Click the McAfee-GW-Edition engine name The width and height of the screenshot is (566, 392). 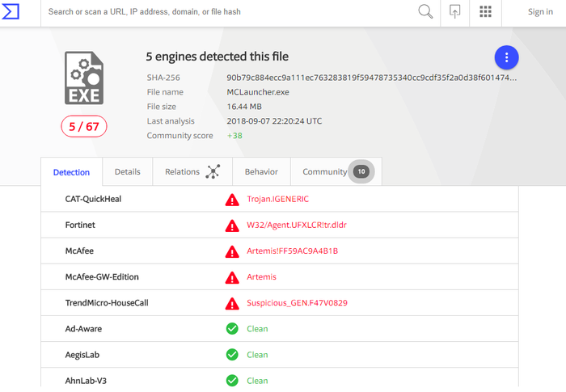coord(102,277)
